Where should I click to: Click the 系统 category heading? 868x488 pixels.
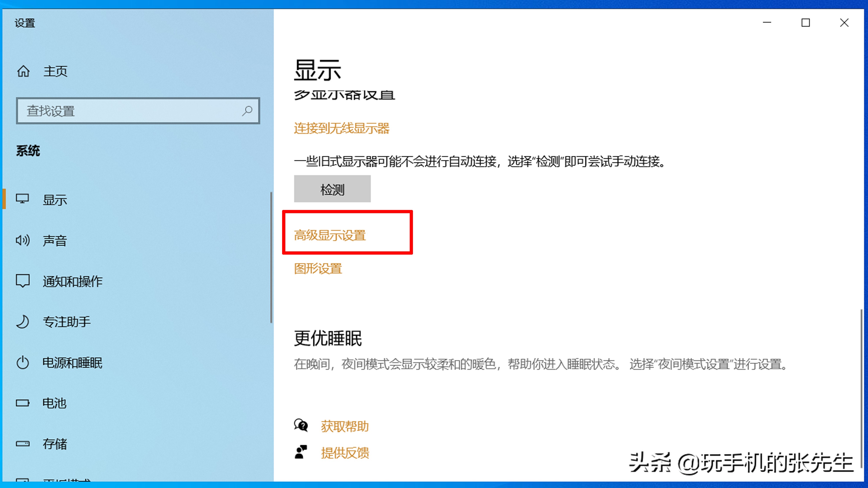(x=28, y=151)
